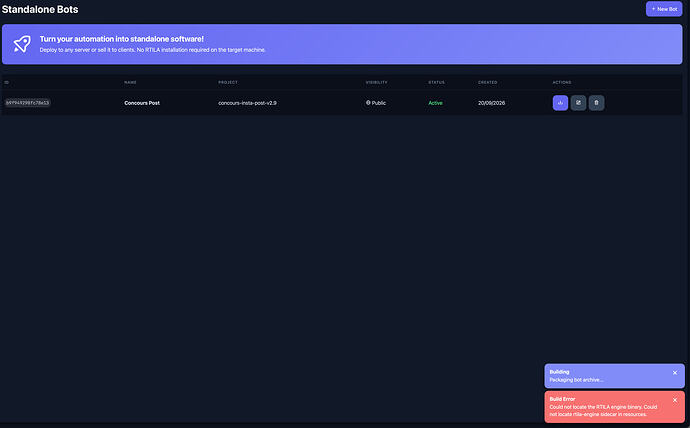Click the STATUS column header

click(437, 82)
